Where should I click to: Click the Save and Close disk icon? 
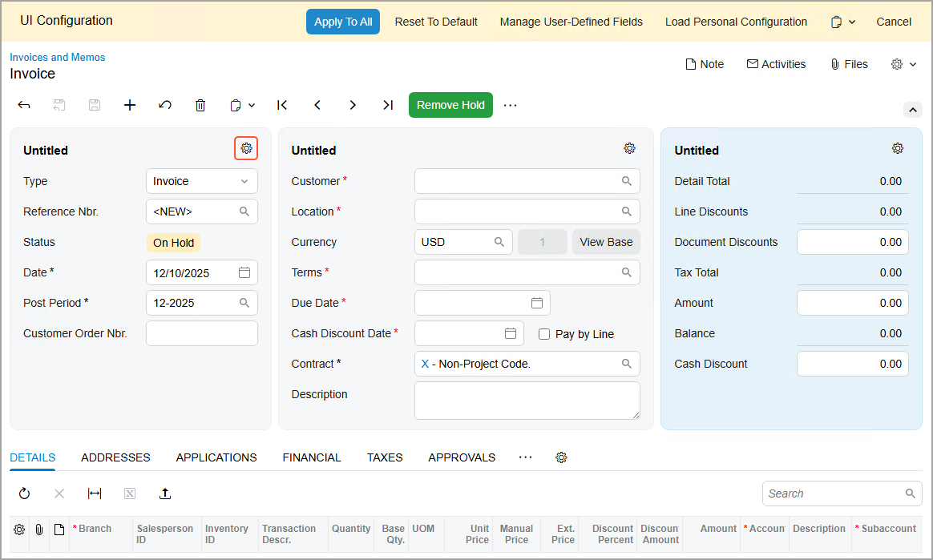(59, 105)
